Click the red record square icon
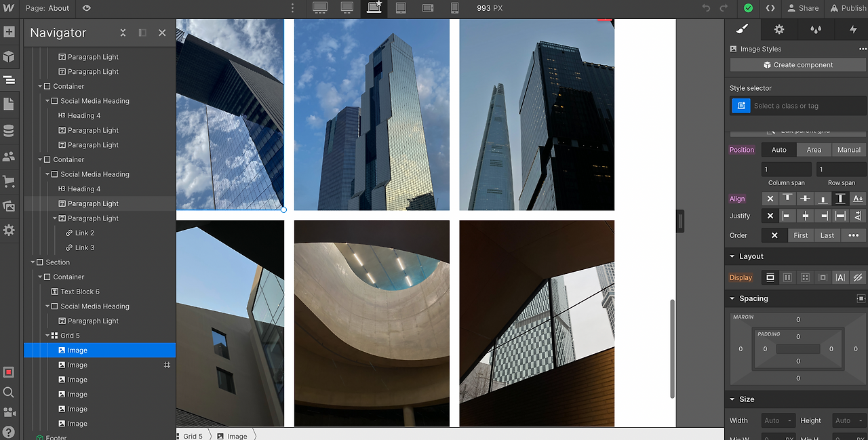 click(x=9, y=372)
